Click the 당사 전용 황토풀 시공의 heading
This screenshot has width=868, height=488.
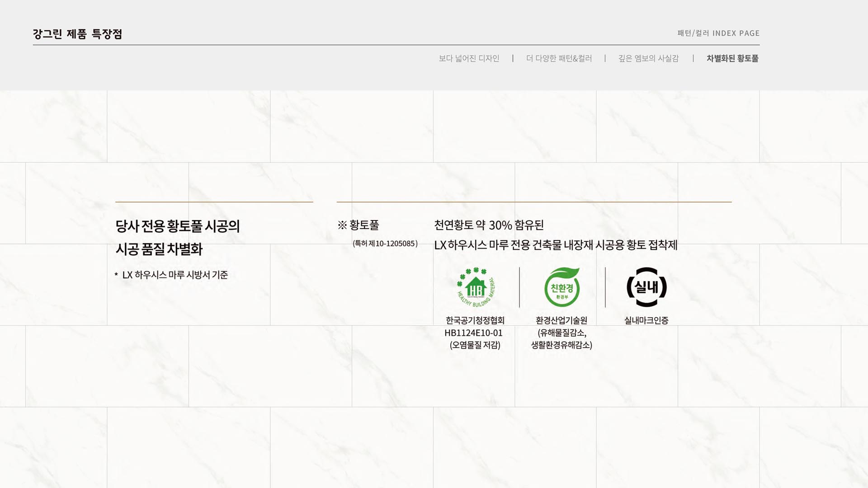pos(178,226)
